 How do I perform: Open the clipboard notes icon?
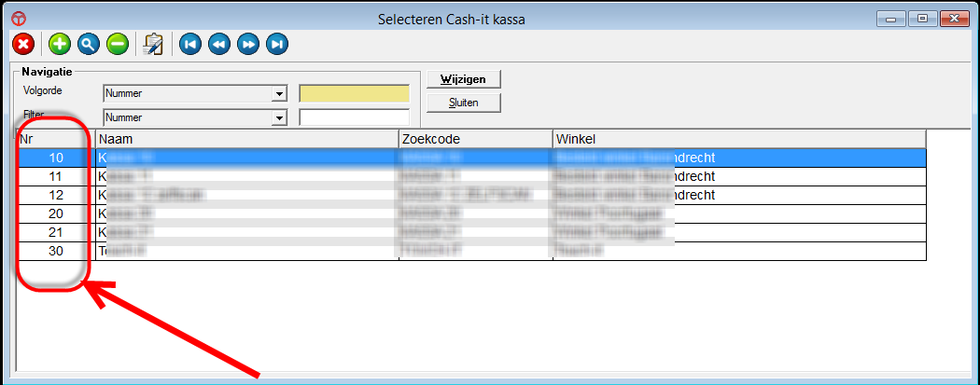coord(153,45)
